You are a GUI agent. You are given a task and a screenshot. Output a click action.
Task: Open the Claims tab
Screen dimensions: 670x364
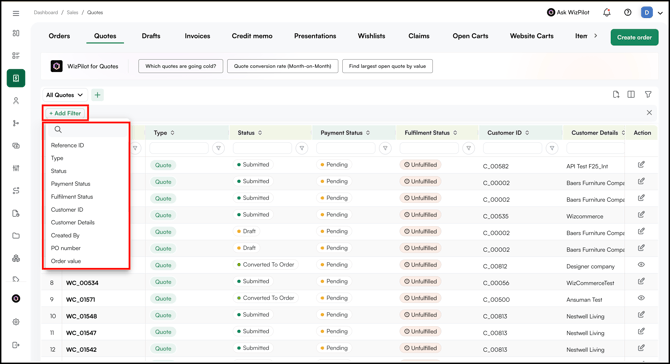coord(419,36)
